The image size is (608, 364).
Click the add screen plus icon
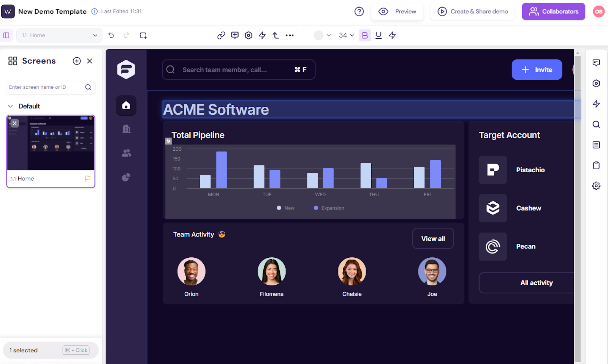point(77,61)
